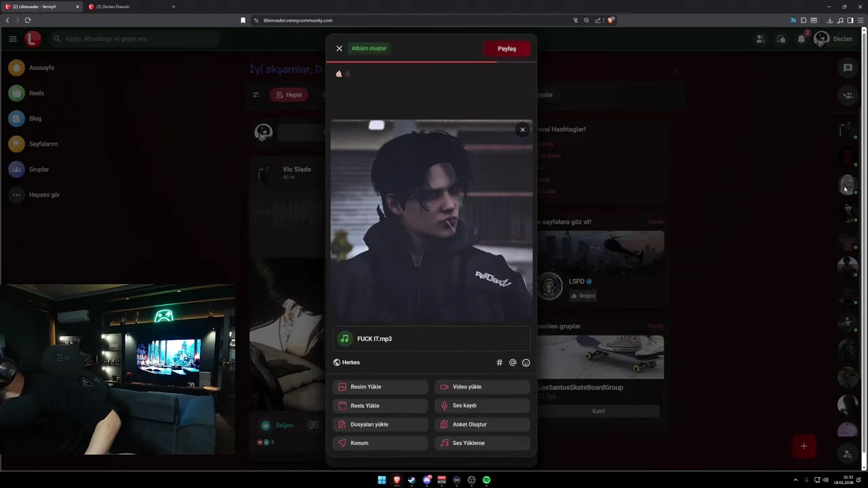Bookmark the page from the address bar
The width and height of the screenshot is (868, 488).
[x=243, y=20]
